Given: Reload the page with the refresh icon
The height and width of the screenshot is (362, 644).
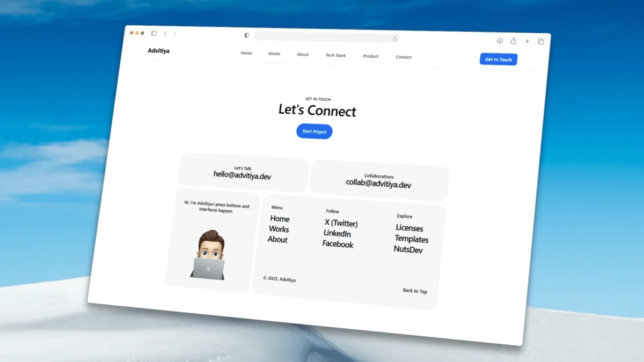Looking at the screenshot, I should [395, 39].
